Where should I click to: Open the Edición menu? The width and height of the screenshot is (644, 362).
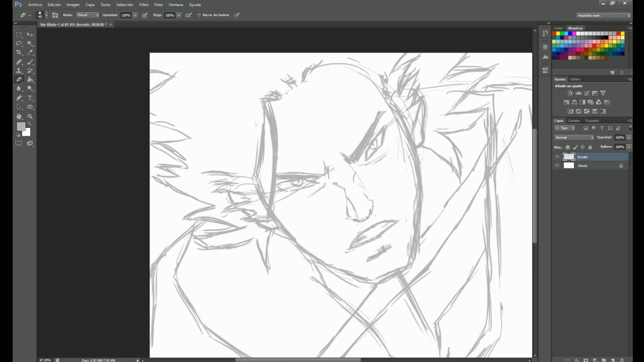(x=54, y=5)
